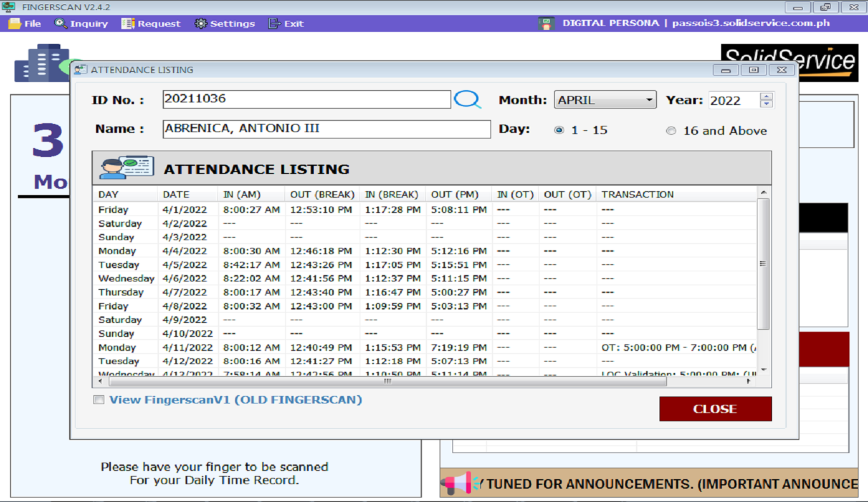Decrease the Year with the down arrow
The height and width of the screenshot is (502, 868).
[766, 104]
